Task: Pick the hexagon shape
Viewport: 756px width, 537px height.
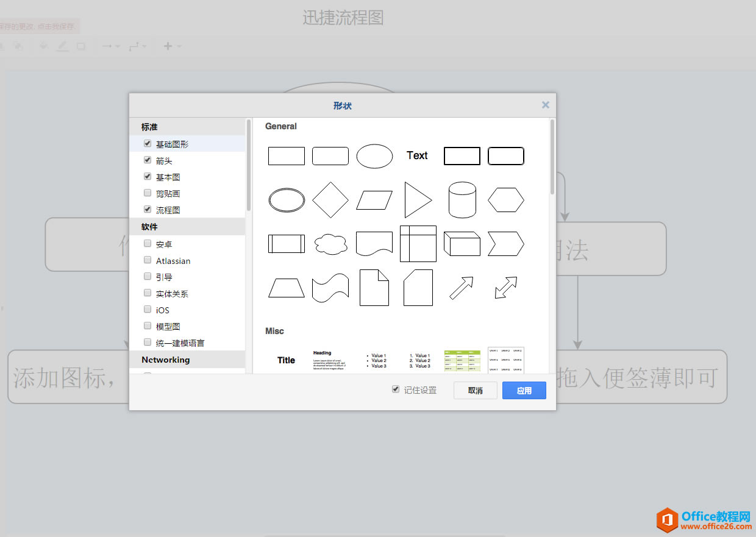Action: pyautogui.click(x=506, y=199)
